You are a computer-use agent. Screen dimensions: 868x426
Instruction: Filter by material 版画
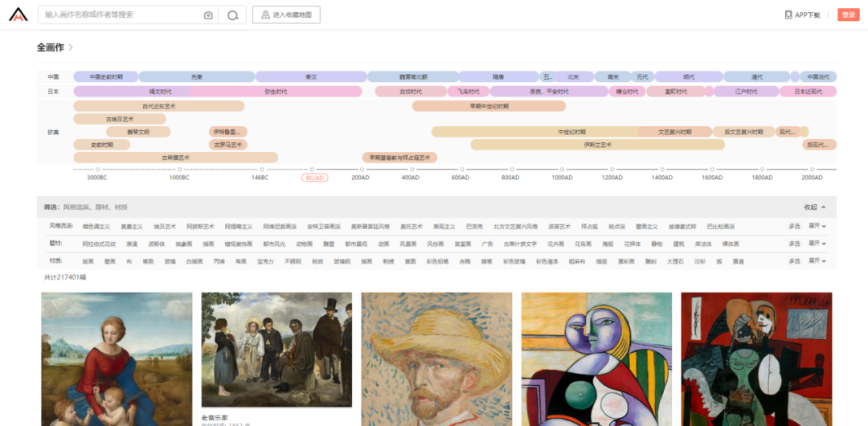click(88, 261)
